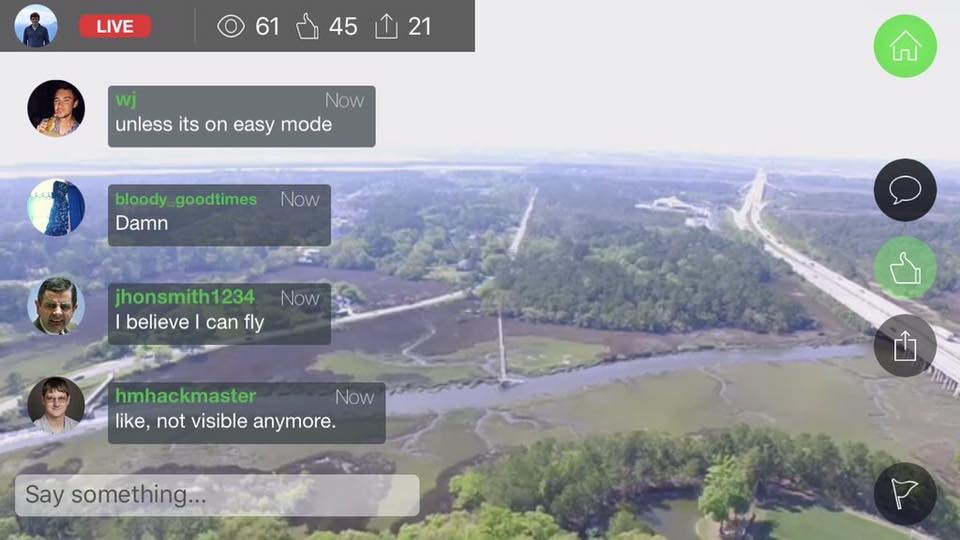Like the stream with thumbs-up button
Screen dimensions: 960x540
(905, 268)
